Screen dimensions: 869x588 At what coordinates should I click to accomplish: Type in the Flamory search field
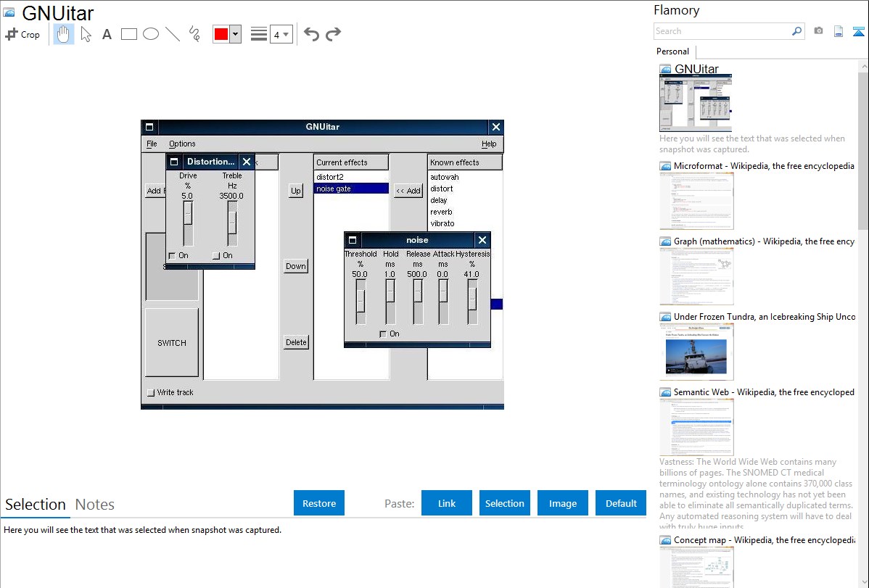coord(722,31)
